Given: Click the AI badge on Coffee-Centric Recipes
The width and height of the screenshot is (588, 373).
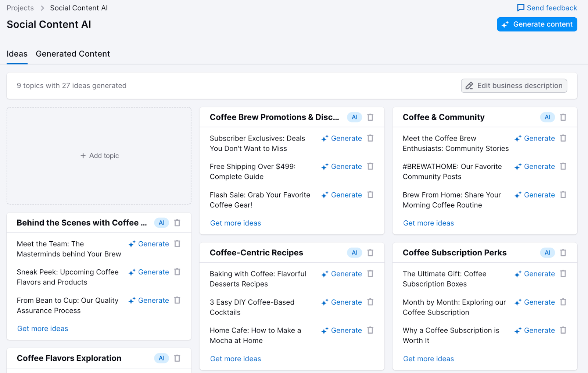Looking at the screenshot, I should (354, 253).
